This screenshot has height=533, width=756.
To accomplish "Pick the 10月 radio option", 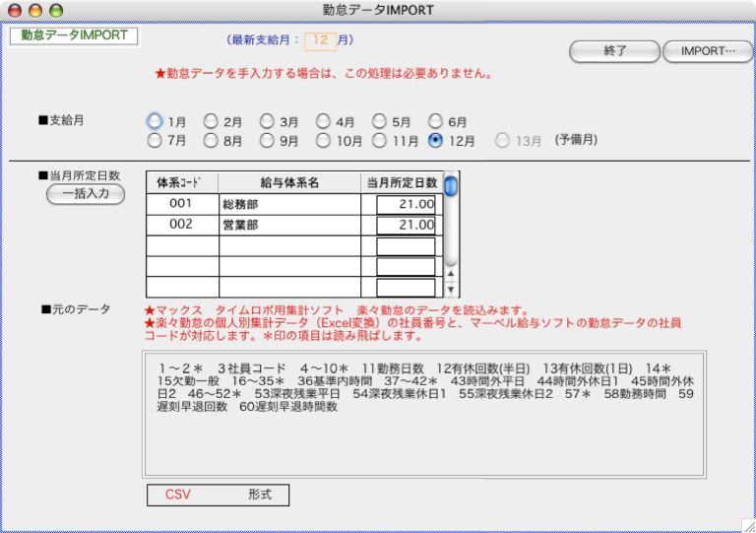I will [x=323, y=141].
